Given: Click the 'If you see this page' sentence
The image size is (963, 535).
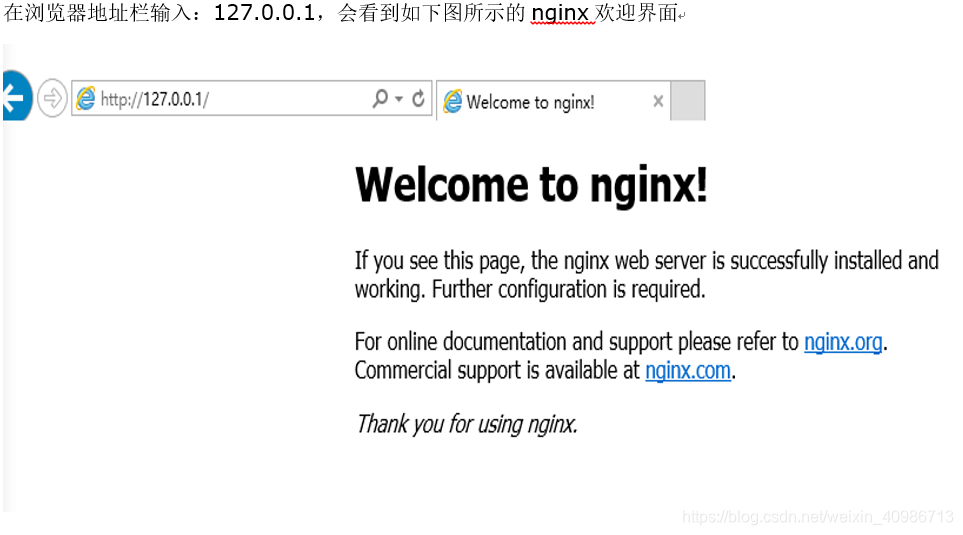Looking at the screenshot, I should click(x=647, y=261).
